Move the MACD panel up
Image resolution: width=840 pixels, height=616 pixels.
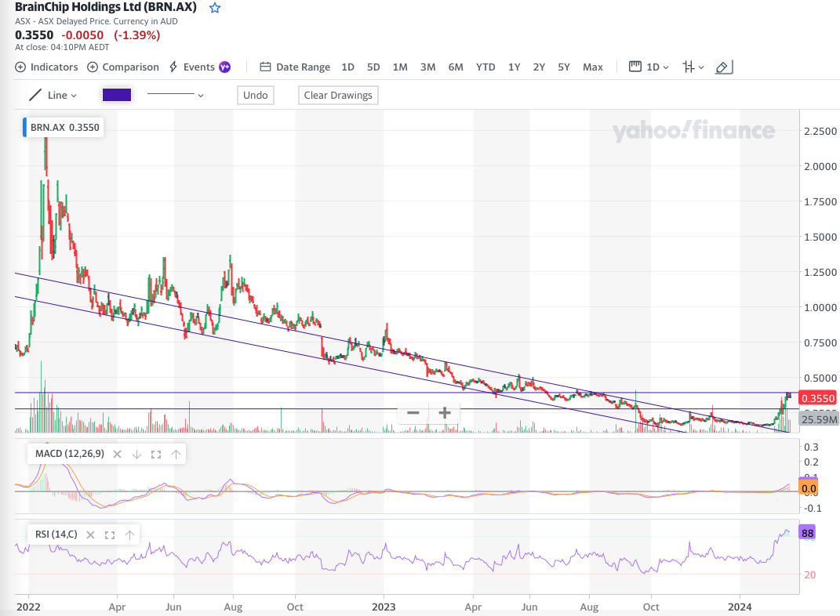point(176,454)
